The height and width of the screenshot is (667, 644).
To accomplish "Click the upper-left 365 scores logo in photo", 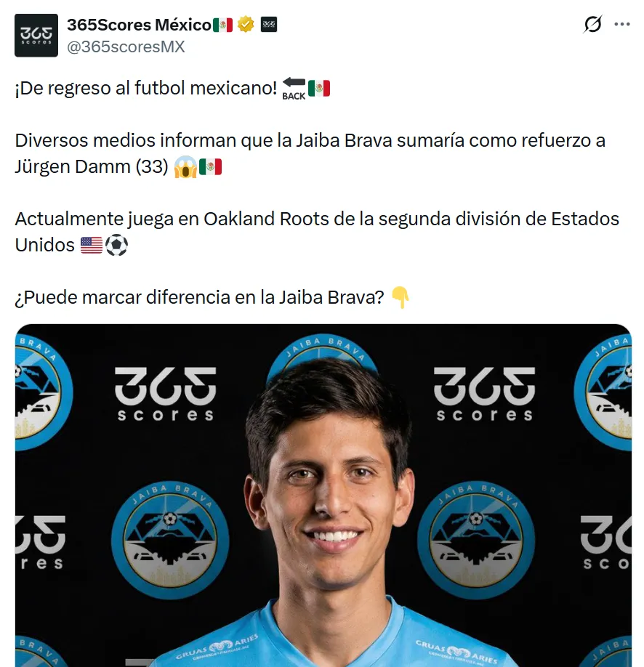I will [x=166, y=394].
